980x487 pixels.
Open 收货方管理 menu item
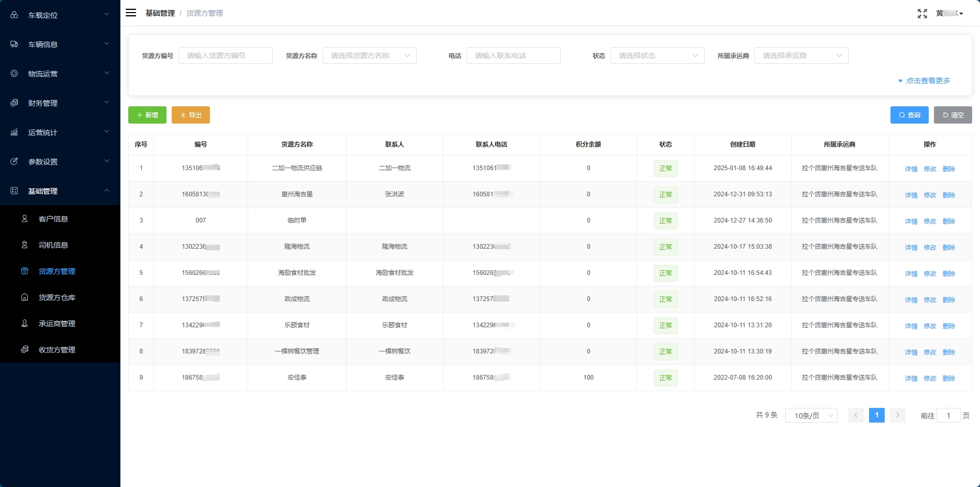click(x=57, y=350)
